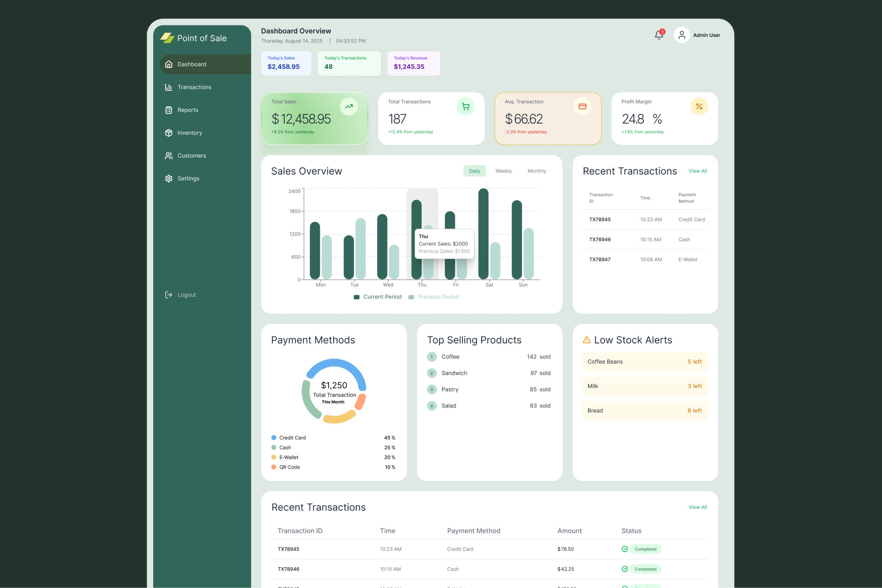Click the warning triangle in Low Stock Alerts
882x588 pixels.
pyautogui.click(x=586, y=339)
